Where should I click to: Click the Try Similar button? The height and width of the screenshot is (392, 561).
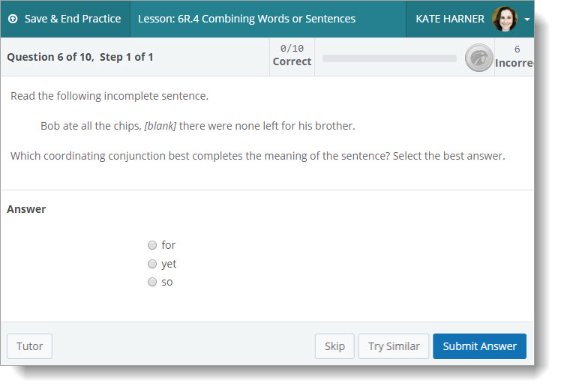point(394,346)
